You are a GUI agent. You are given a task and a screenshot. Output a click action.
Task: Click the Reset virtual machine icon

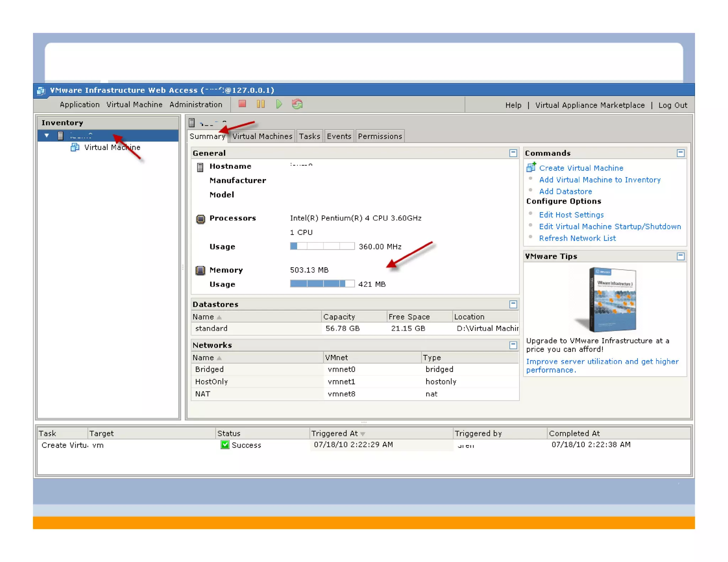[x=297, y=104]
